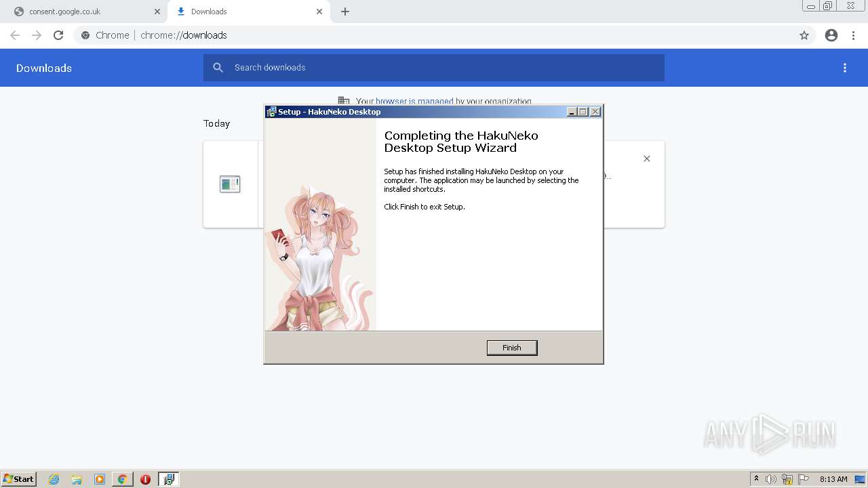
Task: Click the network status tray icon
Action: (787, 479)
